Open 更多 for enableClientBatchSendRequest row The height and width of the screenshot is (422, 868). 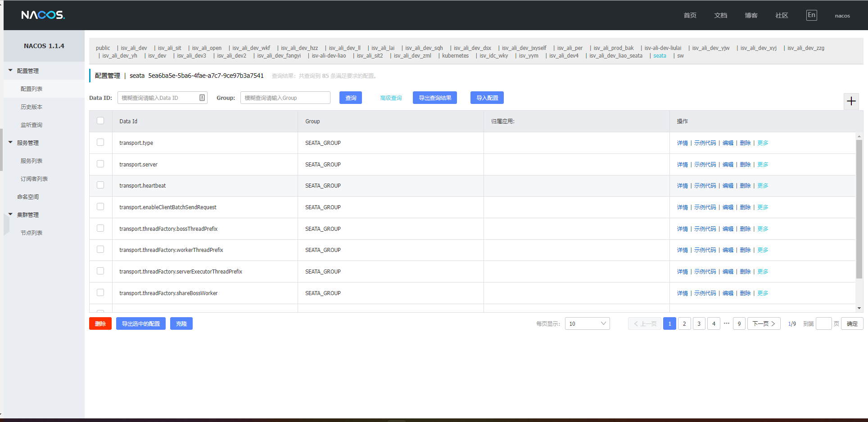[763, 207]
